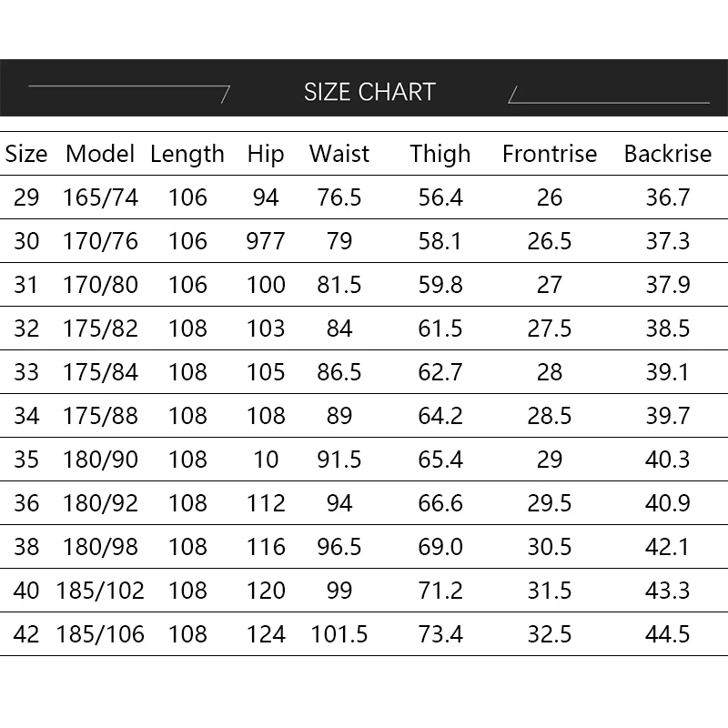Select the Length column header
Screen dimensions: 728x728
tap(187, 154)
